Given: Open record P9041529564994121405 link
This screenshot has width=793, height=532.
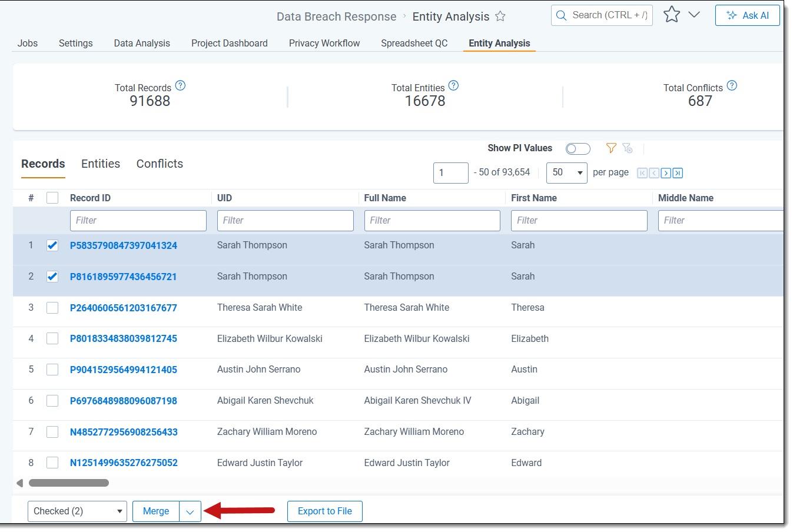Looking at the screenshot, I should click(x=124, y=370).
